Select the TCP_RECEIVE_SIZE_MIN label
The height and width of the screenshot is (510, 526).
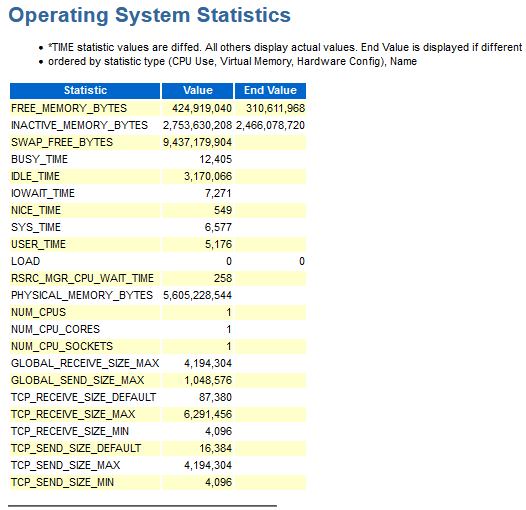pyautogui.click(x=70, y=431)
